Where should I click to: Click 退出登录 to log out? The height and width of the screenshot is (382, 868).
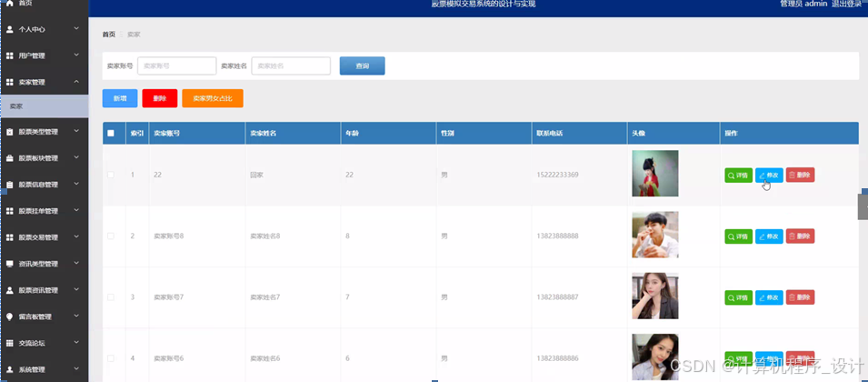(846, 4)
